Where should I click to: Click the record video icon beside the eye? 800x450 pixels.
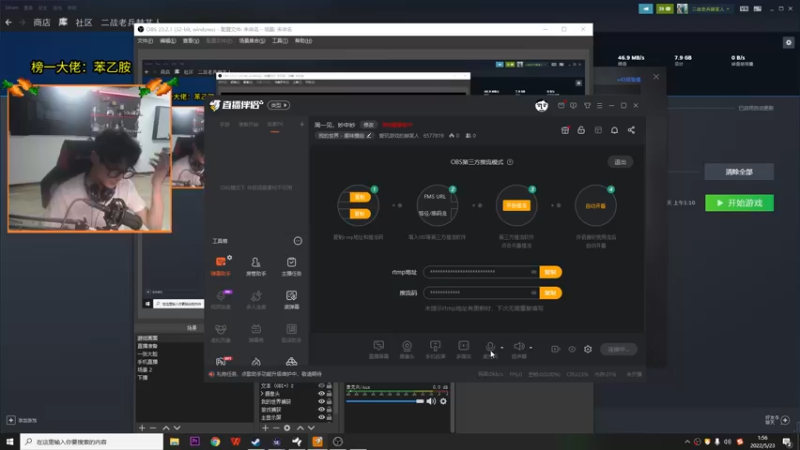[x=555, y=349]
